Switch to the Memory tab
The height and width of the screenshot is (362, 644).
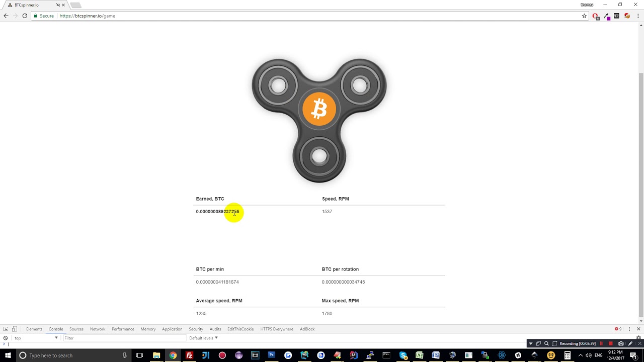click(148, 329)
